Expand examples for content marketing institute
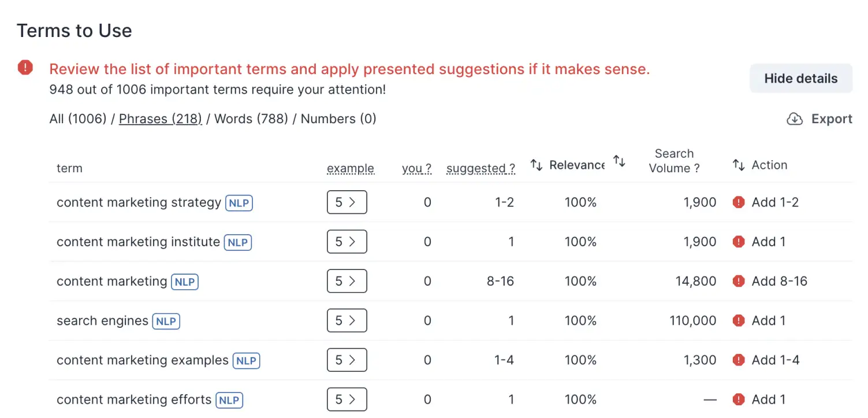This screenshot has width=868, height=418. [347, 242]
